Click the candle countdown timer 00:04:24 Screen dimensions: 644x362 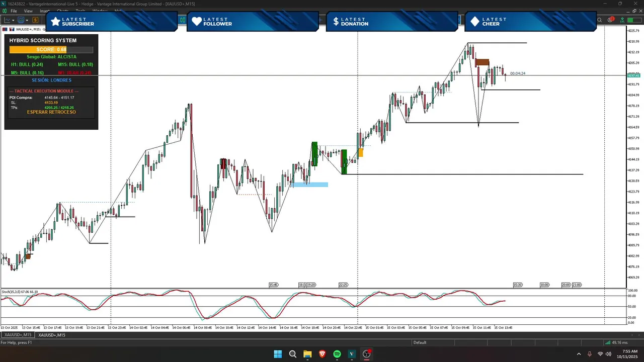(518, 73)
